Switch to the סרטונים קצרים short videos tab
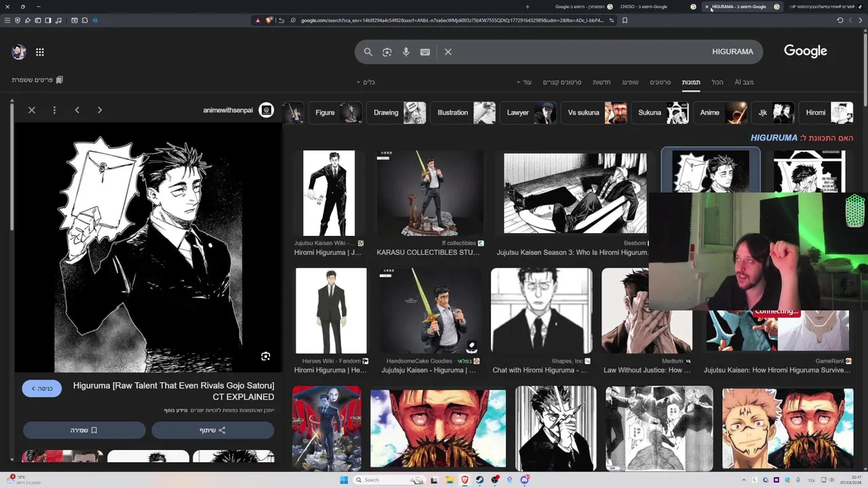868x488 pixels. pos(562,82)
